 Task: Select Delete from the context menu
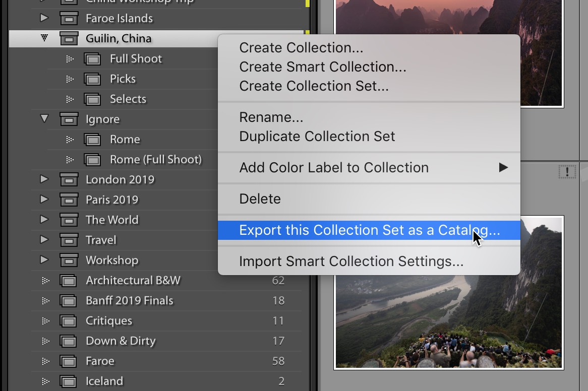(x=260, y=199)
